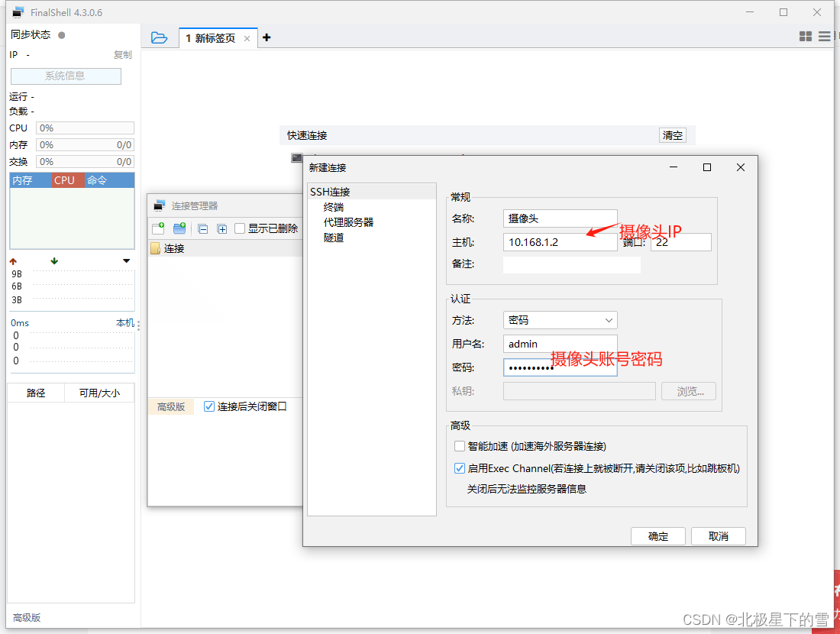840x634 pixels.
Task: Click 本机 link in latency panel
Action: [x=125, y=322]
